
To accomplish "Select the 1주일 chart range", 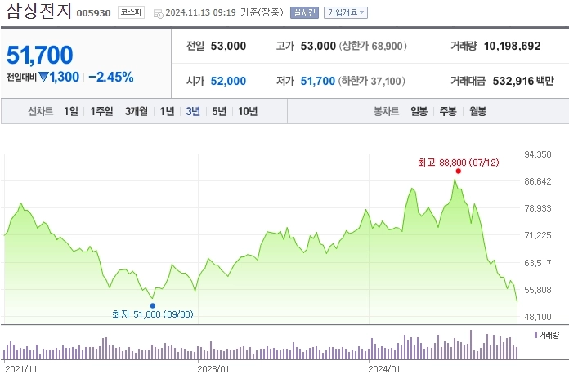I will (x=102, y=112).
